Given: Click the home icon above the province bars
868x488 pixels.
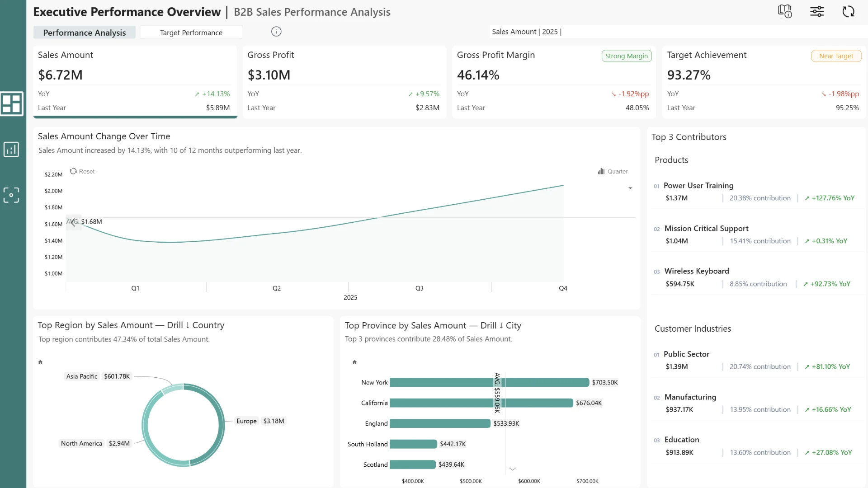Looking at the screenshot, I should (x=354, y=362).
